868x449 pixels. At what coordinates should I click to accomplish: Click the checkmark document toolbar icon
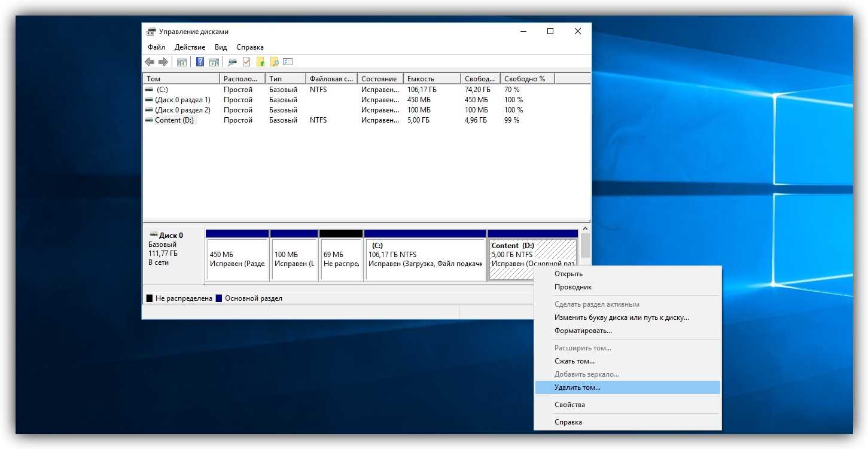tap(246, 62)
